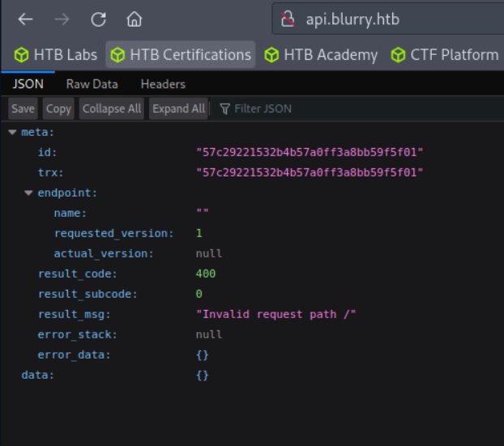Open the HTB Certifications bookmark
Screen dimensions: 504x446
point(181,55)
